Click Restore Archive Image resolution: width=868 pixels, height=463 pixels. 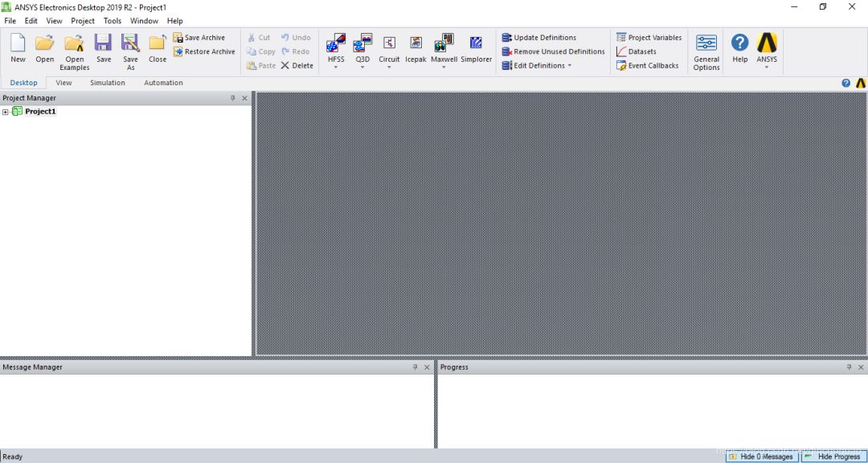point(204,51)
